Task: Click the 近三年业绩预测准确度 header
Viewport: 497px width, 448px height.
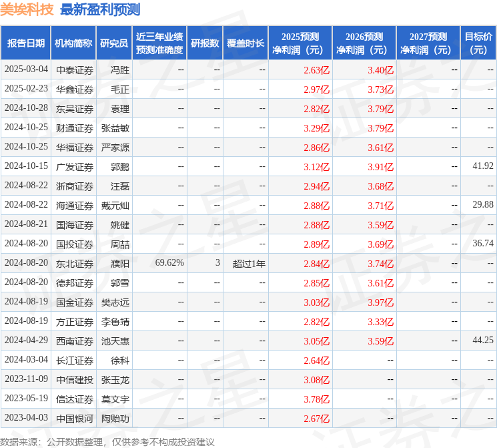Action: click(x=159, y=43)
